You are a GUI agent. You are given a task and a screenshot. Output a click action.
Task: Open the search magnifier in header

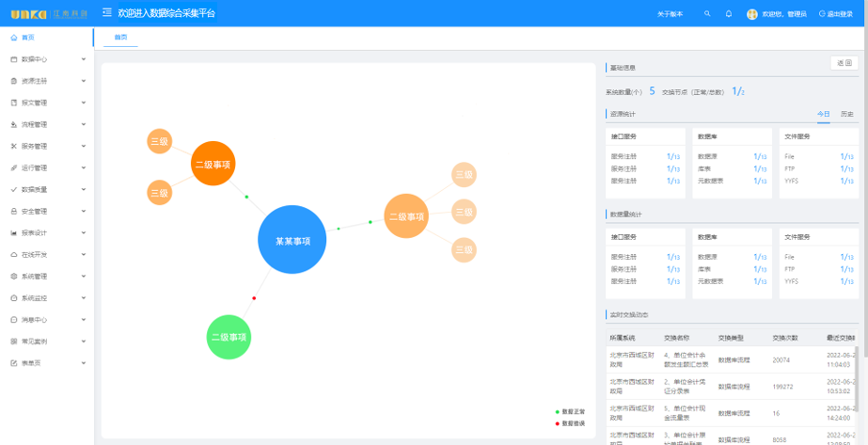point(707,14)
